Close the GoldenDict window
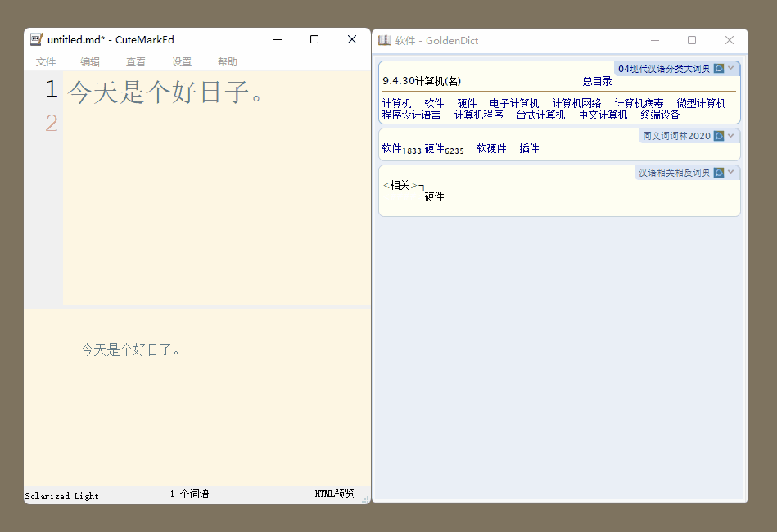 tap(730, 40)
